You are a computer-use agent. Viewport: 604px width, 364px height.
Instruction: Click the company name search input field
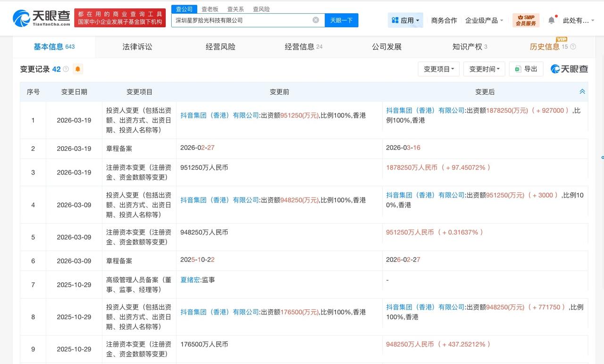245,20
